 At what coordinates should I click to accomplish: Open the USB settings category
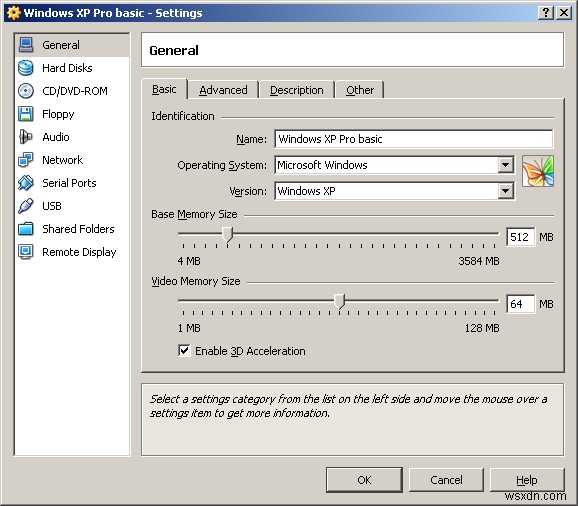tap(72, 206)
